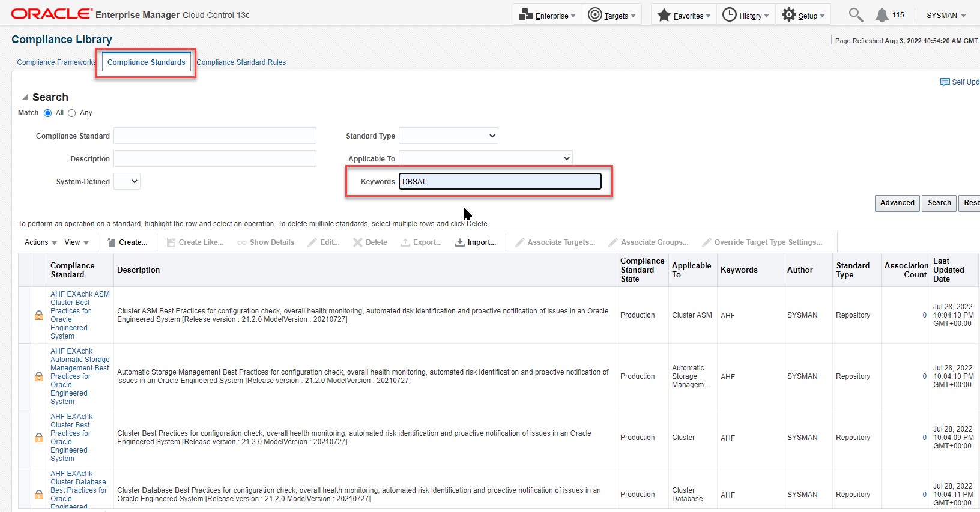Open the Favorites menu
Viewport: 980px width, 512px height.
coord(684,16)
